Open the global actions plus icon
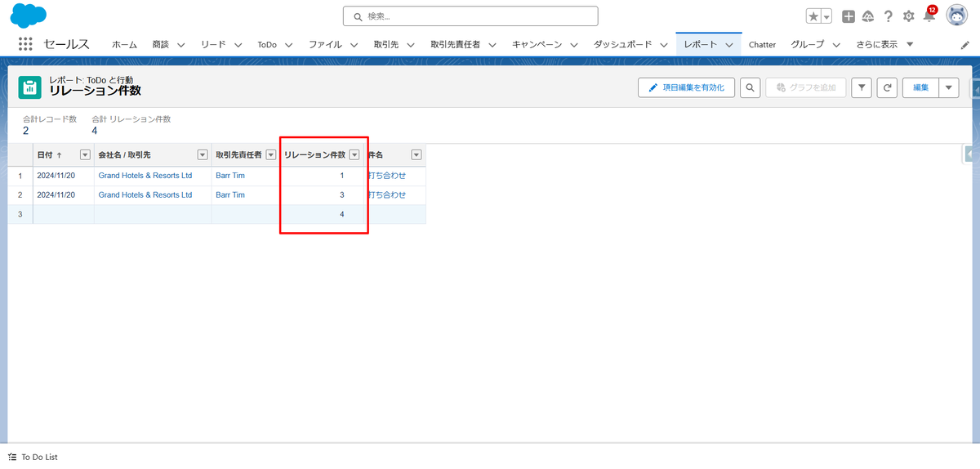Screen dimensions: 980x469 click(x=849, y=16)
